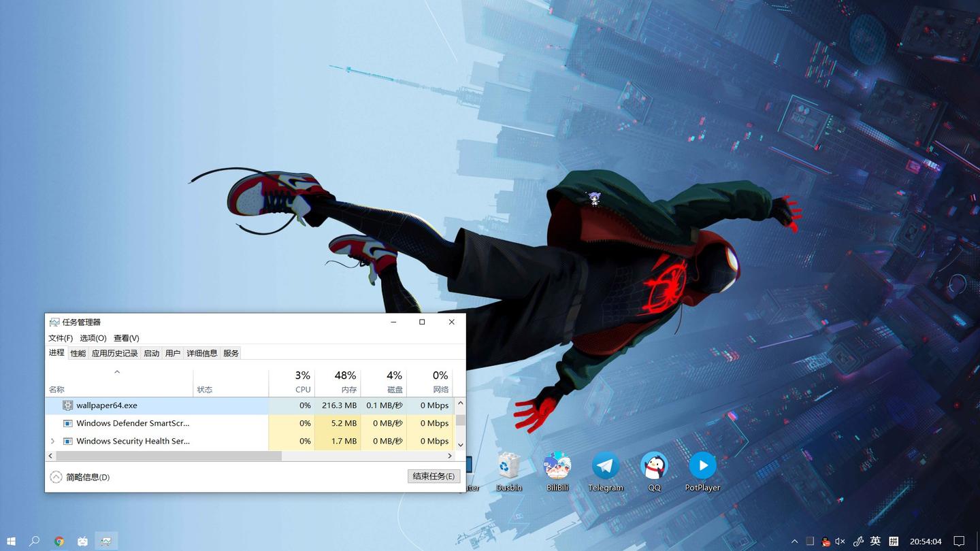The width and height of the screenshot is (980, 551).
Task: Open the Telegram desktop shortcut
Action: click(x=606, y=471)
